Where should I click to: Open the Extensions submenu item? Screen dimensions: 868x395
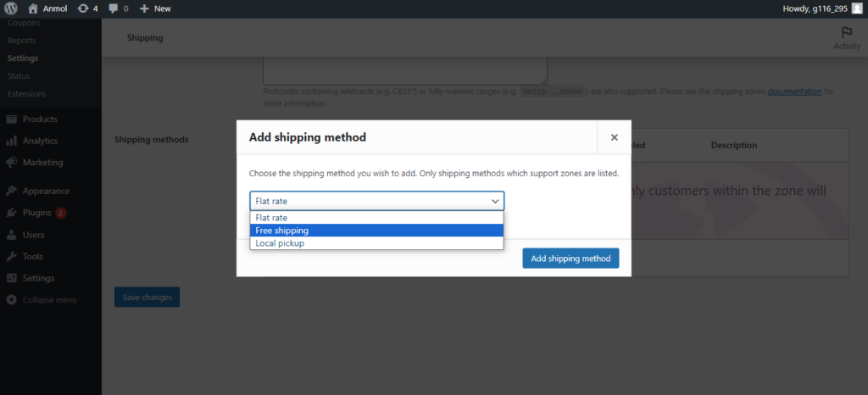26,93
